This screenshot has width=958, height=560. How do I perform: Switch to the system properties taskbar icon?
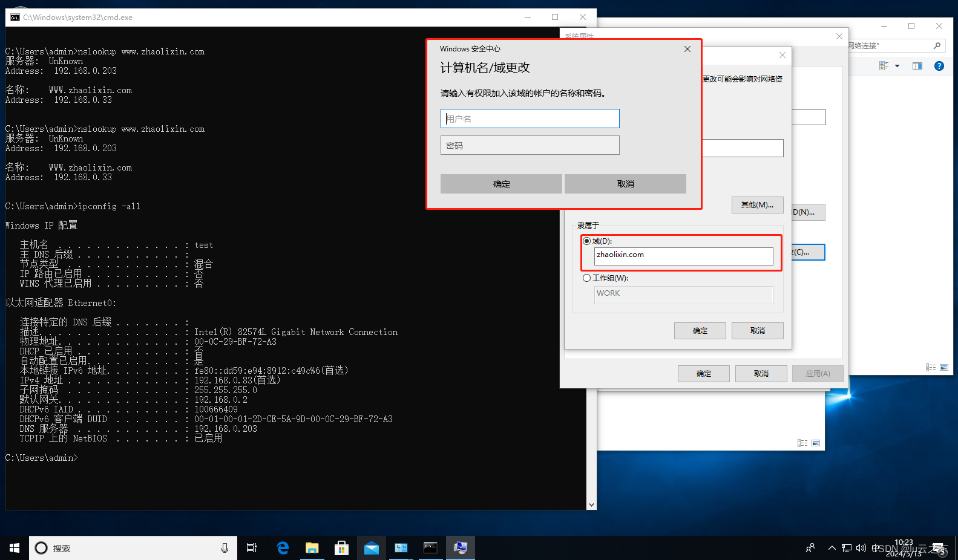point(461,548)
